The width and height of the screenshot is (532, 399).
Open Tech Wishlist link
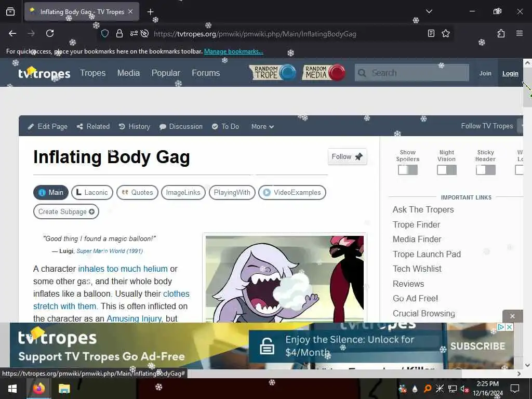[417, 269]
